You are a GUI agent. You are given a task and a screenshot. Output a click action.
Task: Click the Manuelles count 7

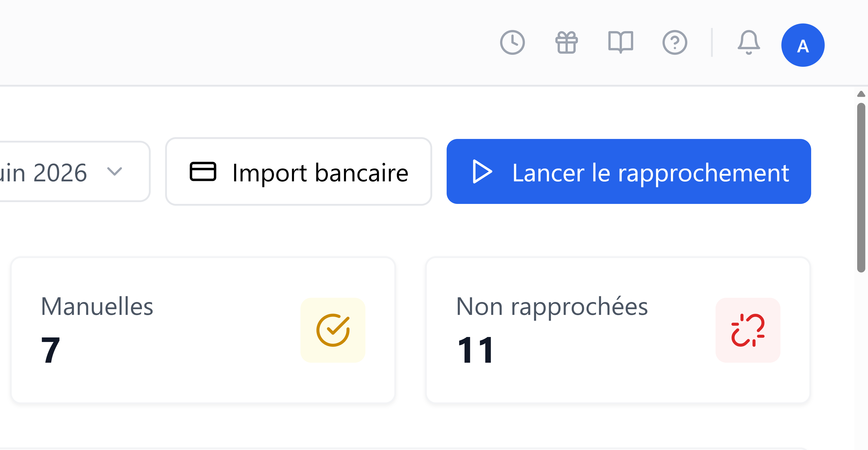pyautogui.click(x=51, y=350)
